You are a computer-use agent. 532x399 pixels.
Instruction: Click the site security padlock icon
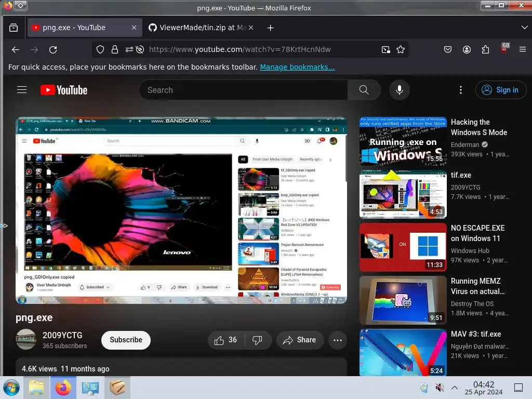(x=115, y=49)
